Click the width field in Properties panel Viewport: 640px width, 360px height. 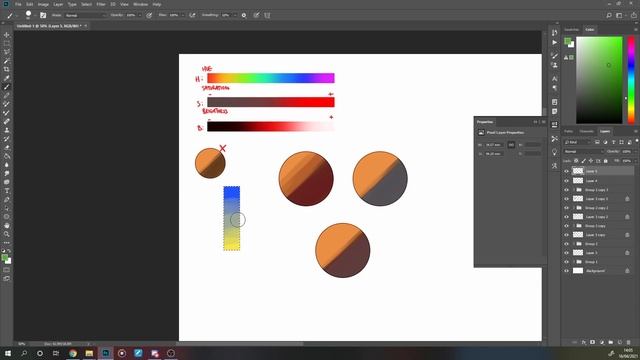click(x=493, y=145)
